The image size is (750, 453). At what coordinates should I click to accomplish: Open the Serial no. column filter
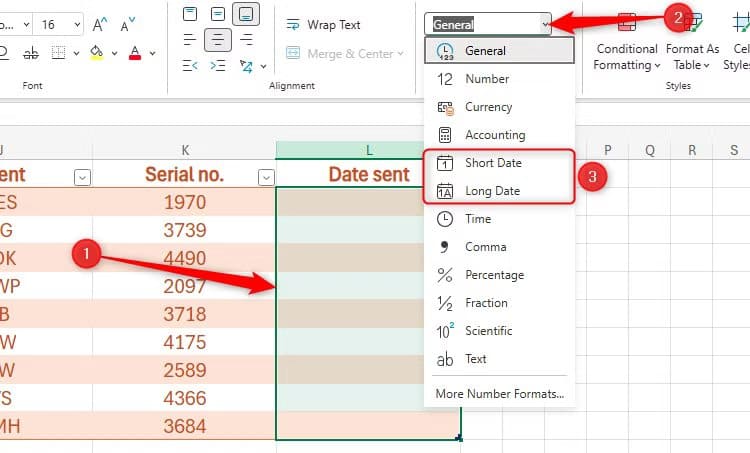[266, 177]
